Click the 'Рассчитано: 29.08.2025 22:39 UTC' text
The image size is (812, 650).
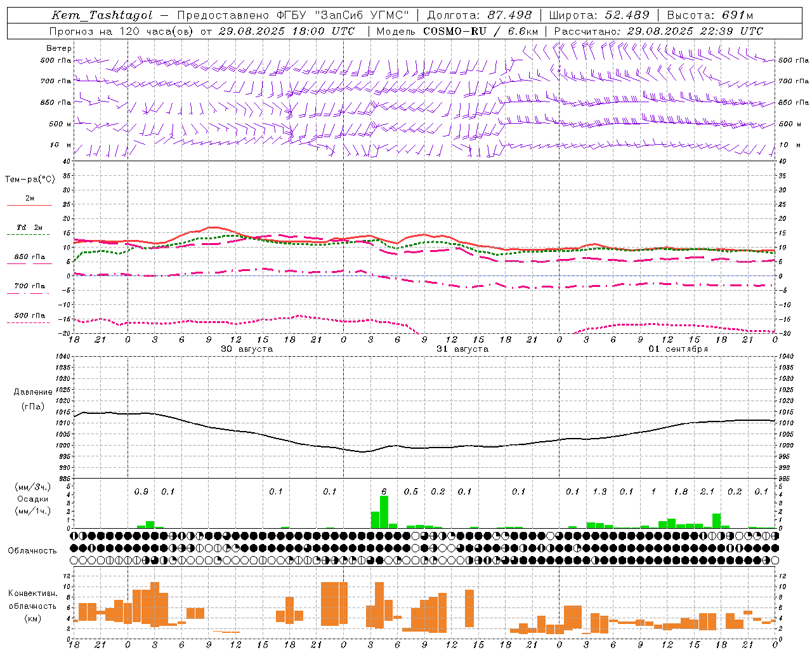click(x=658, y=31)
